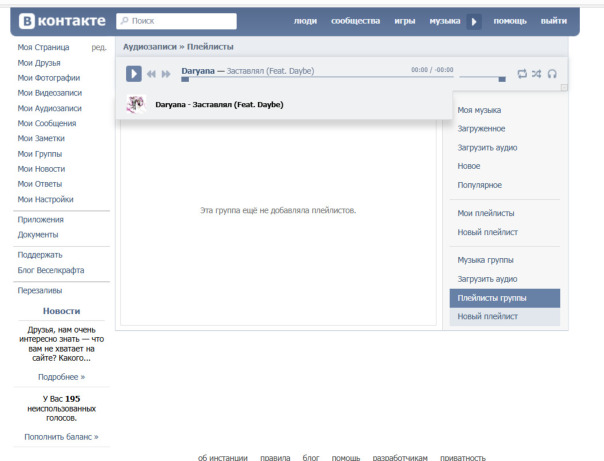Click Подробнее » under news
This screenshot has width=604, height=461.
tap(62, 377)
